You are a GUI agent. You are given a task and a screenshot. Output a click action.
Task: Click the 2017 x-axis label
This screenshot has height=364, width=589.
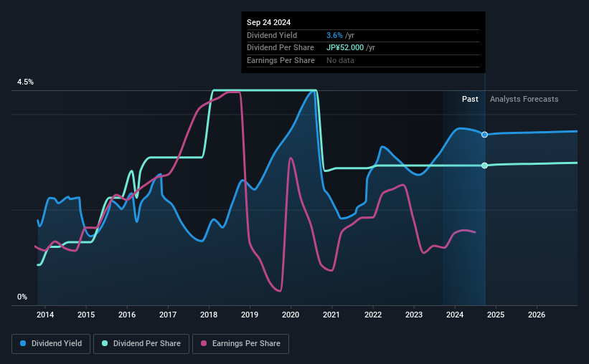point(168,315)
